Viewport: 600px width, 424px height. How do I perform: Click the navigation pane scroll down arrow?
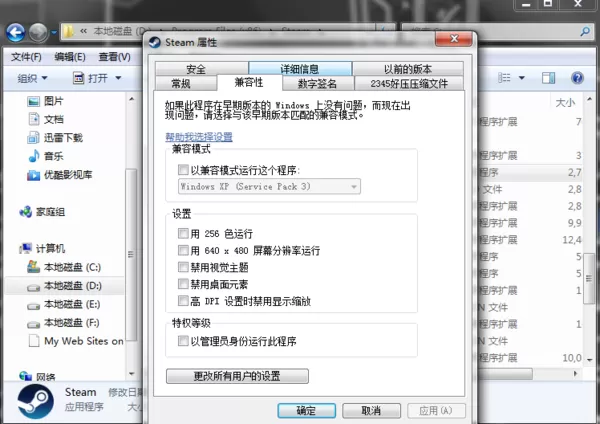tap(132, 374)
